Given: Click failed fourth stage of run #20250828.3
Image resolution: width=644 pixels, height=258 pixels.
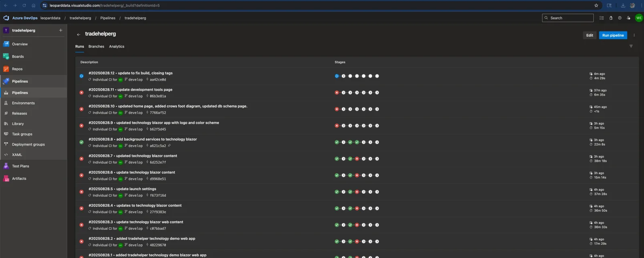Looking at the screenshot, I should [357, 225].
